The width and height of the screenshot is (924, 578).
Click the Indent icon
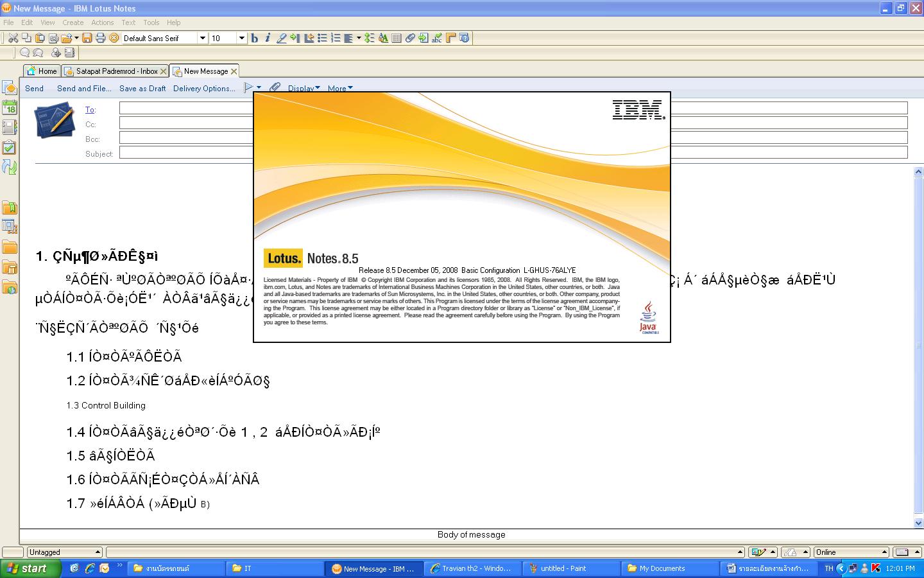(x=295, y=38)
